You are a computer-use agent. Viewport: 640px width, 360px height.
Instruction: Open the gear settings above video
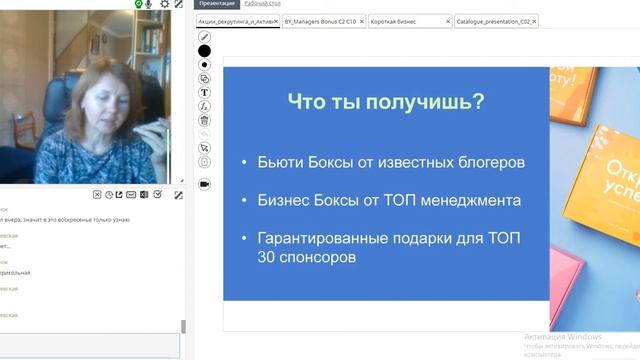[164, 4]
